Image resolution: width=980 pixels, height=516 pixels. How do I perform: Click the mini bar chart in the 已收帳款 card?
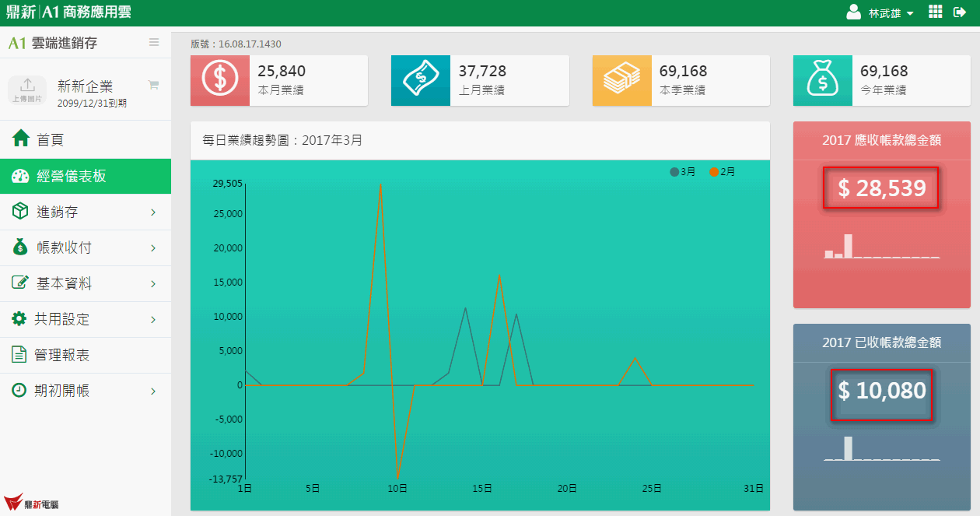coord(882,448)
